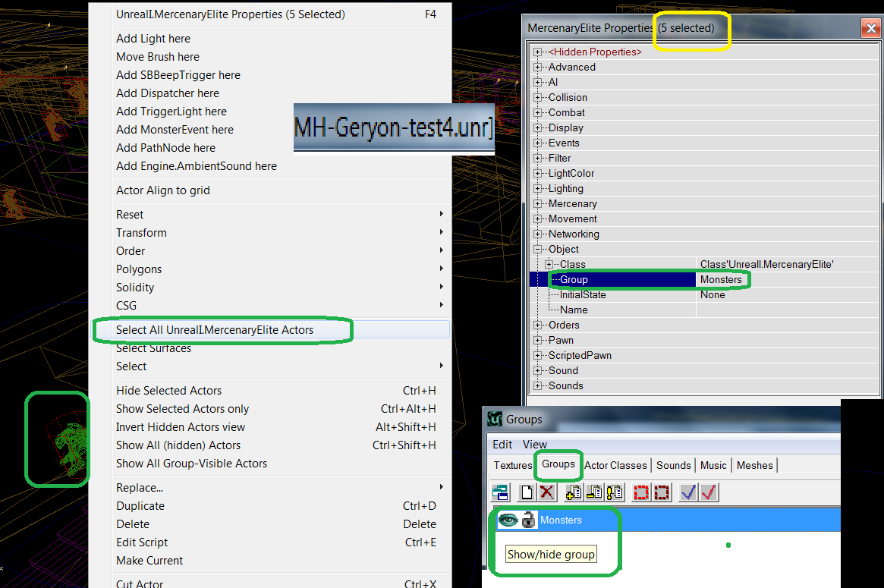The height and width of the screenshot is (588, 884).
Task: Open UnrealI.MercenaryElite Properties menu entry
Action: pos(271,14)
